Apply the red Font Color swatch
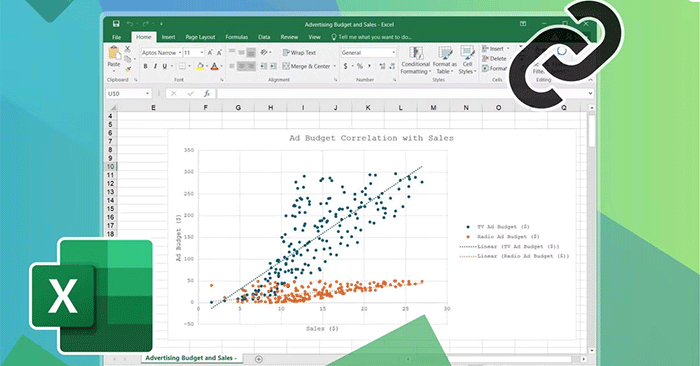Image resolution: width=700 pixels, height=366 pixels. [214, 66]
